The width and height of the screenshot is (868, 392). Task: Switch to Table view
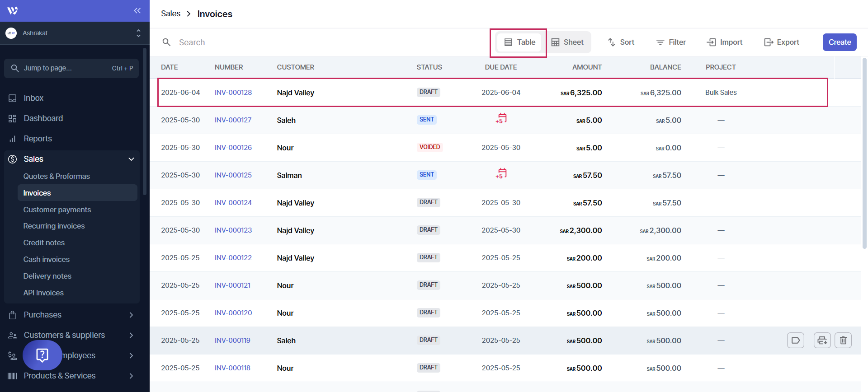point(519,42)
